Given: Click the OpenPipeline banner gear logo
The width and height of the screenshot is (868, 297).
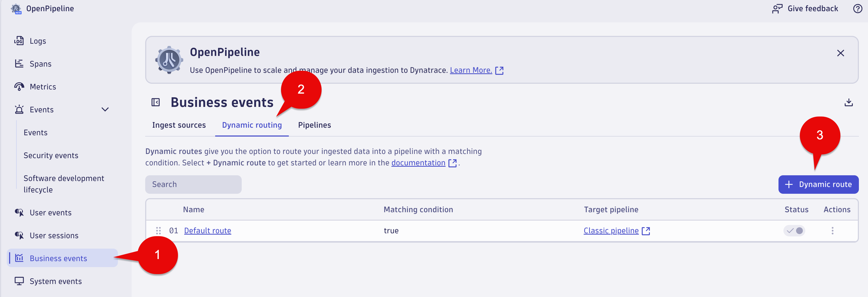Looking at the screenshot, I should [169, 60].
